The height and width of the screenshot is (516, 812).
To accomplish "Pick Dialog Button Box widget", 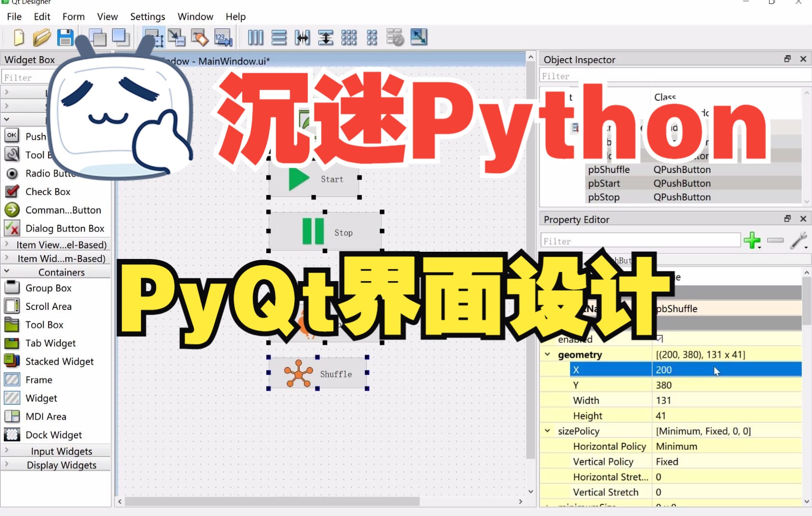I will point(64,228).
